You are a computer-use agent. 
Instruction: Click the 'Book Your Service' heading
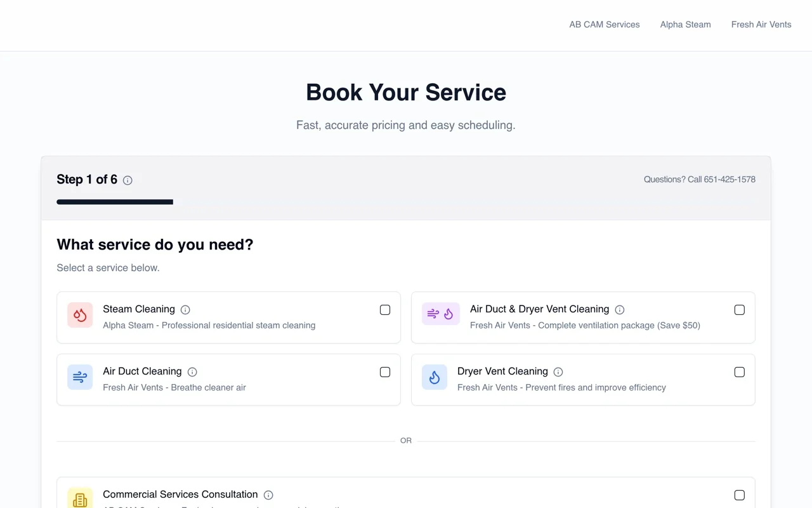tap(406, 92)
